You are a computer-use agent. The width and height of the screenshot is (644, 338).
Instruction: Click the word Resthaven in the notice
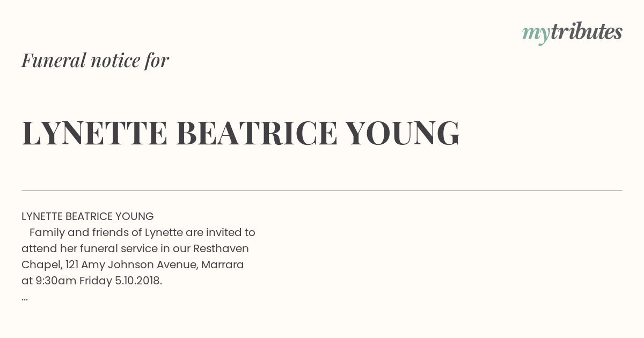[221, 248]
